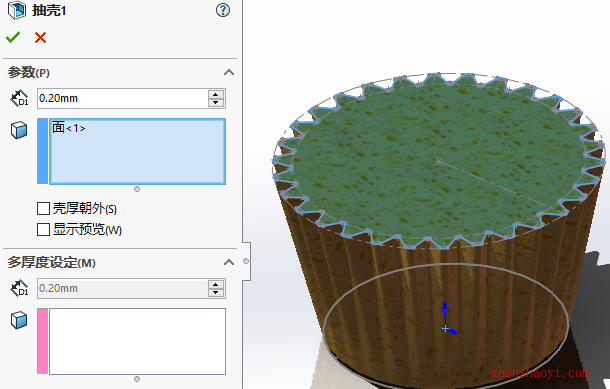Open the help question mark icon
The image size is (610, 389).
point(223,10)
